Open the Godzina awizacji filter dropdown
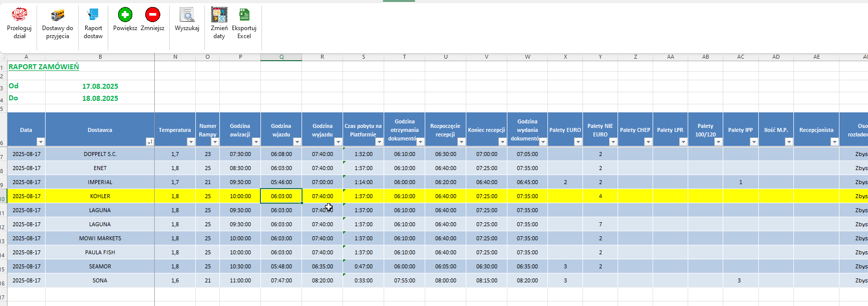The image size is (868, 306). click(x=256, y=142)
